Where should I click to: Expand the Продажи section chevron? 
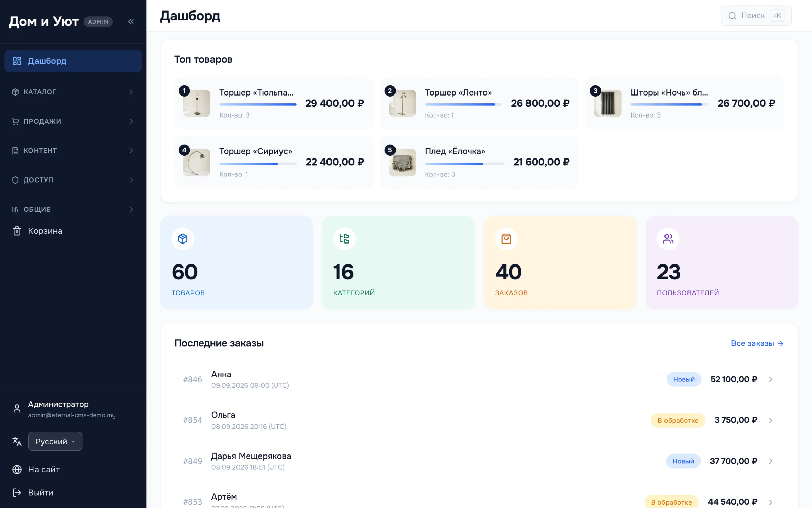point(131,121)
